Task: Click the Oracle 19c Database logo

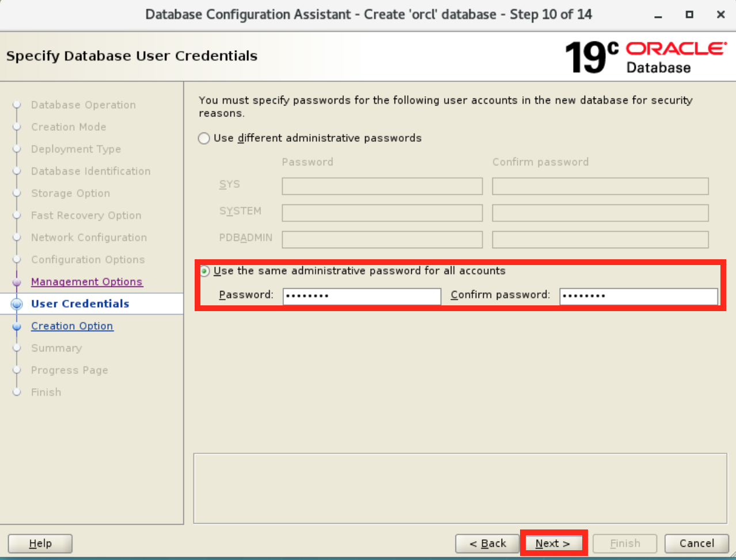Action: [x=646, y=57]
